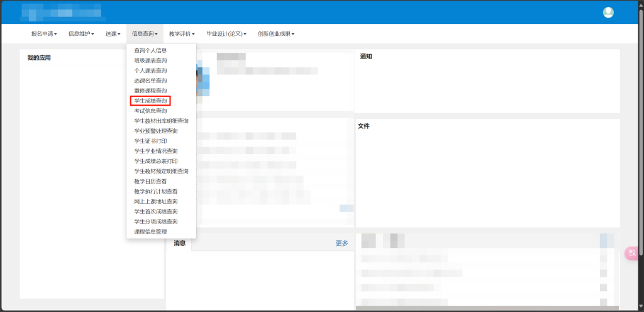Image resolution: width=644 pixels, height=312 pixels.
Task: Open 学生证书打印 menu option
Action: [150, 141]
